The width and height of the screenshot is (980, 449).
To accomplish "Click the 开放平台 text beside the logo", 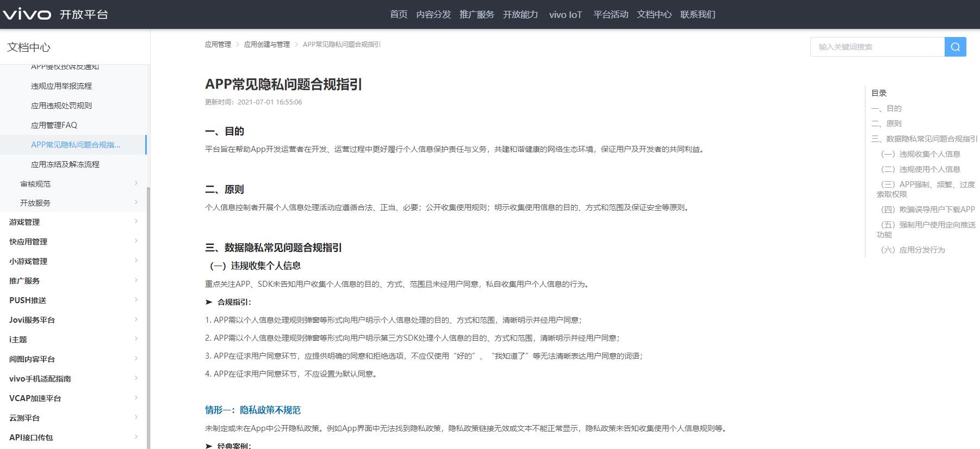I will point(84,15).
